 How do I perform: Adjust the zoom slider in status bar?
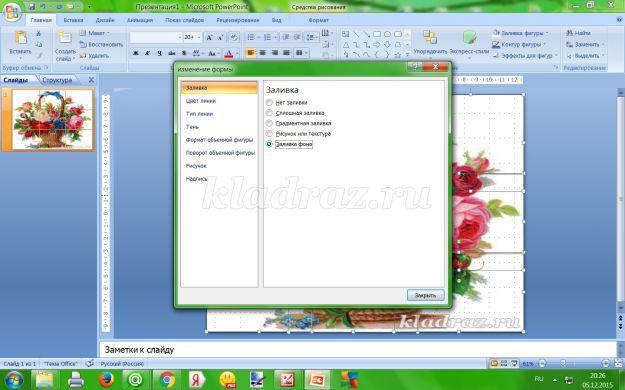coord(563,363)
